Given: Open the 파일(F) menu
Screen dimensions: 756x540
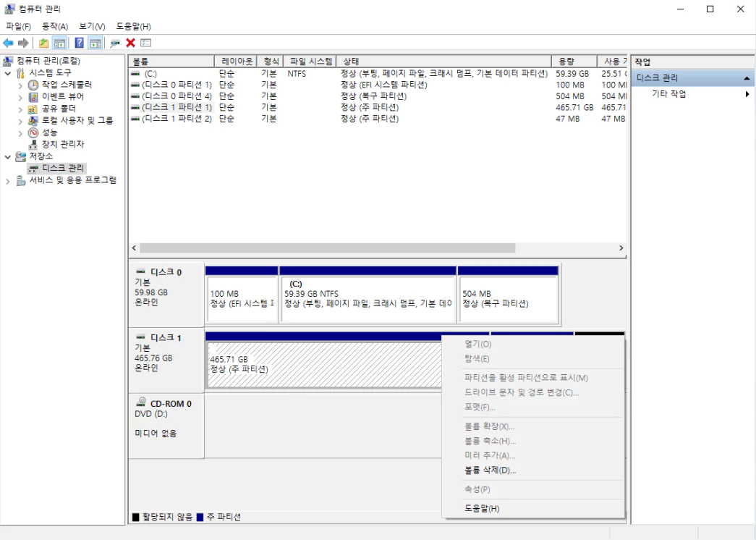Looking at the screenshot, I should coord(18,27).
